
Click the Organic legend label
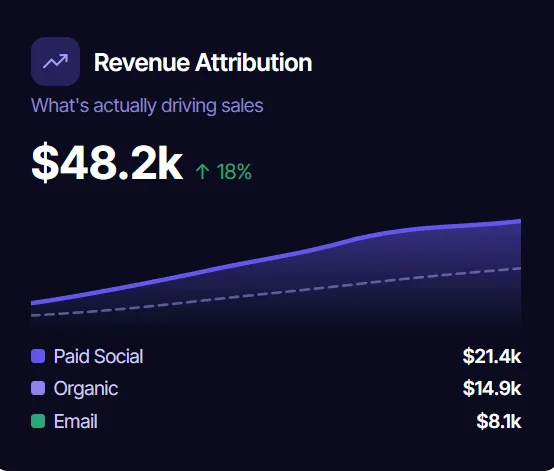click(x=86, y=389)
